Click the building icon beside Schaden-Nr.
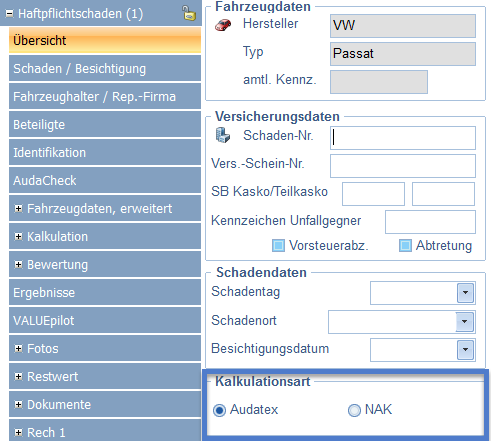The width and height of the screenshot is (491, 441). point(223,135)
